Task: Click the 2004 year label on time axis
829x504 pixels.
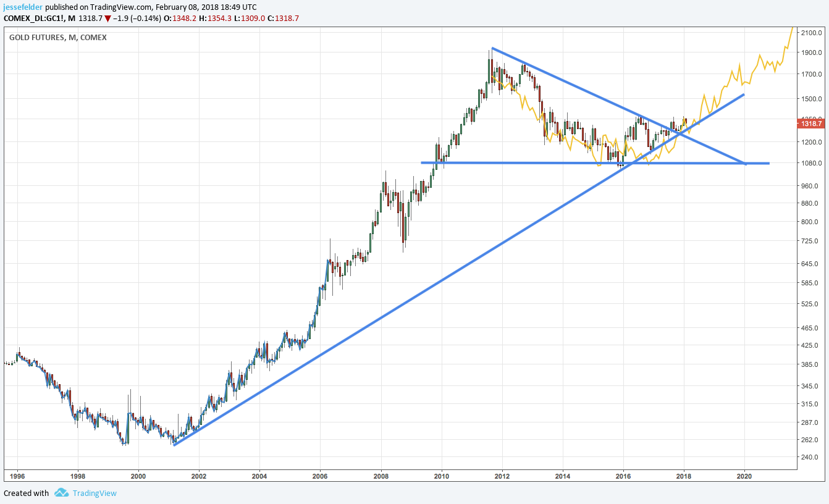Action: 259,476
